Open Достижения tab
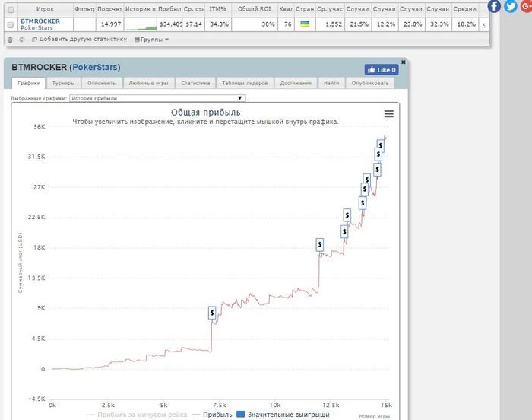 click(x=296, y=83)
